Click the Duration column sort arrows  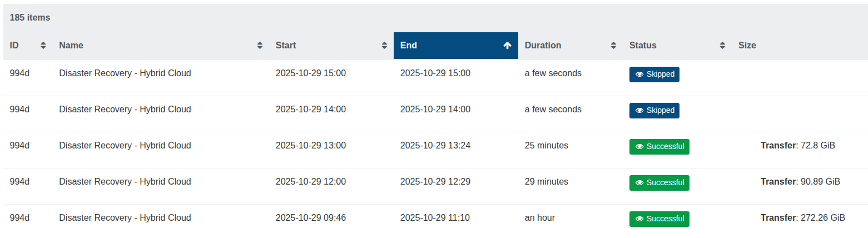click(613, 46)
